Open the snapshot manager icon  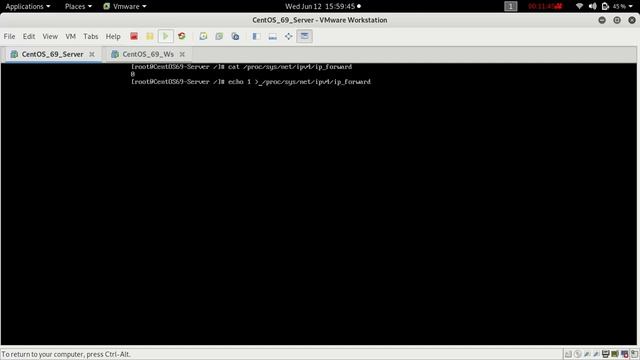(x=236, y=36)
